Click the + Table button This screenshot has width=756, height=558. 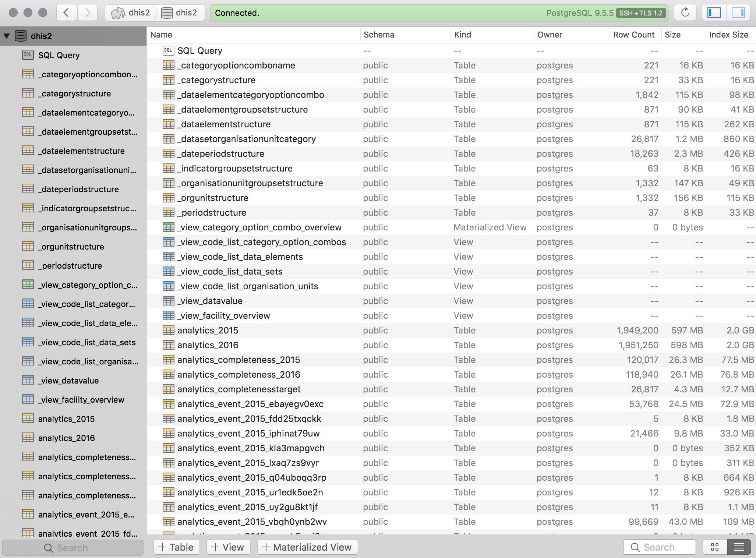176,547
